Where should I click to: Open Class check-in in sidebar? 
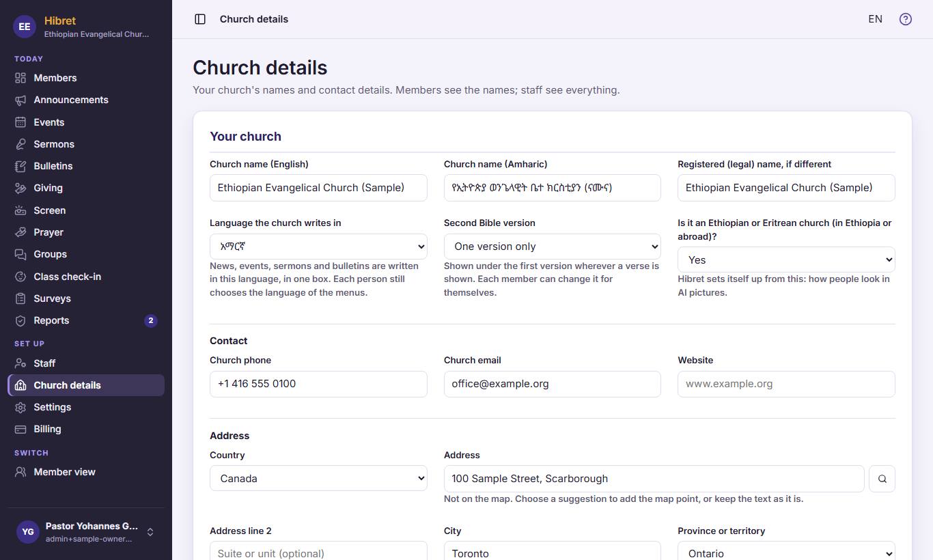tap(86, 277)
